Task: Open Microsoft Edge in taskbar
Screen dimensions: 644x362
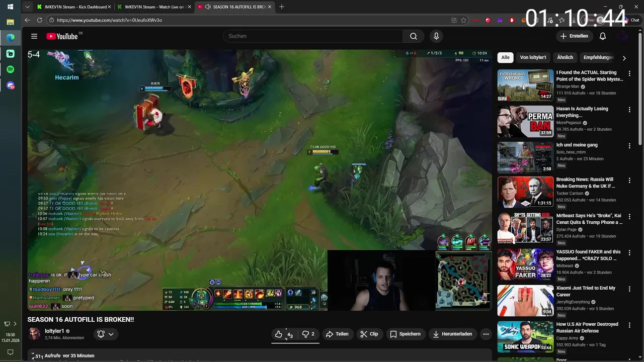Action: (x=10, y=37)
